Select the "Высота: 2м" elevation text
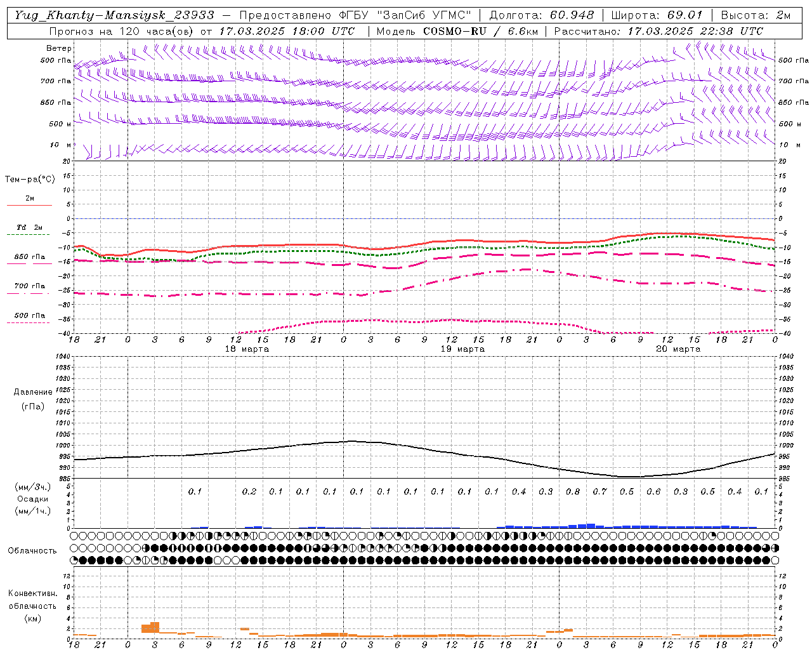 (x=756, y=15)
